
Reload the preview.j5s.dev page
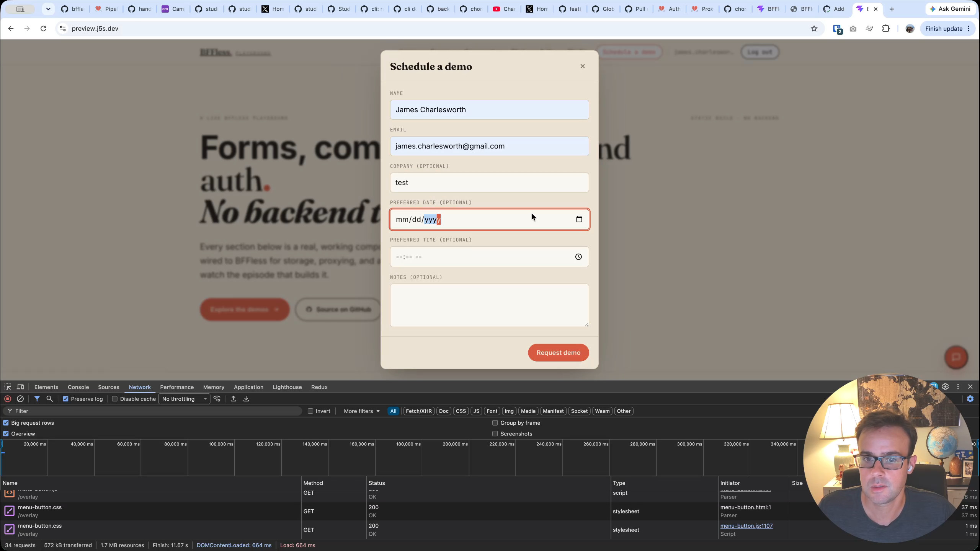(43, 29)
